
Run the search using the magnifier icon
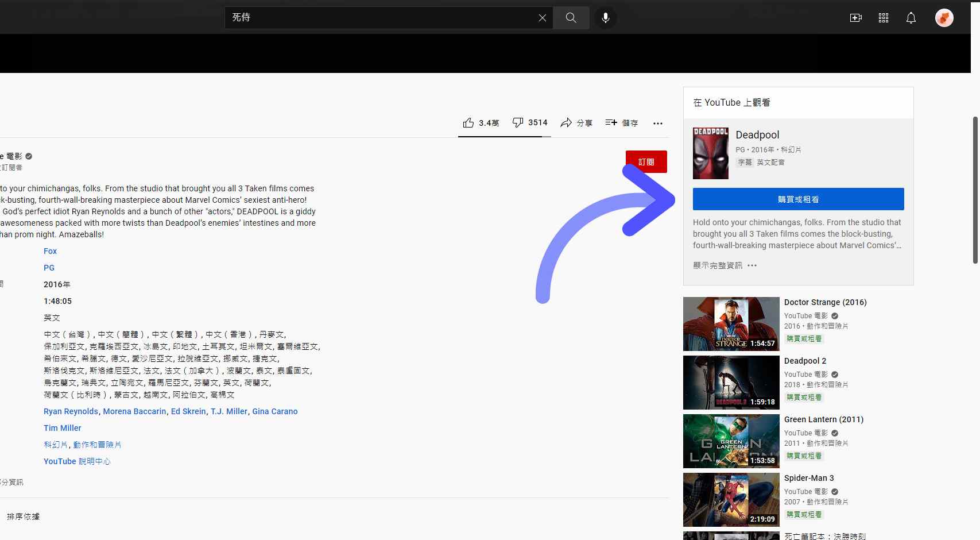point(571,17)
